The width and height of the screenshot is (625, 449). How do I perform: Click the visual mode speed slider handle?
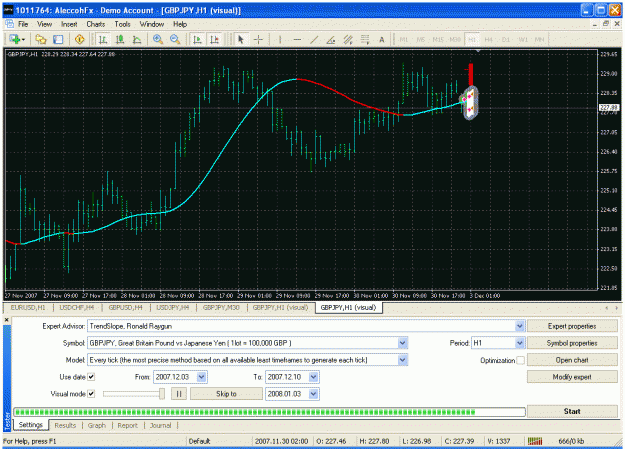(x=162, y=394)
